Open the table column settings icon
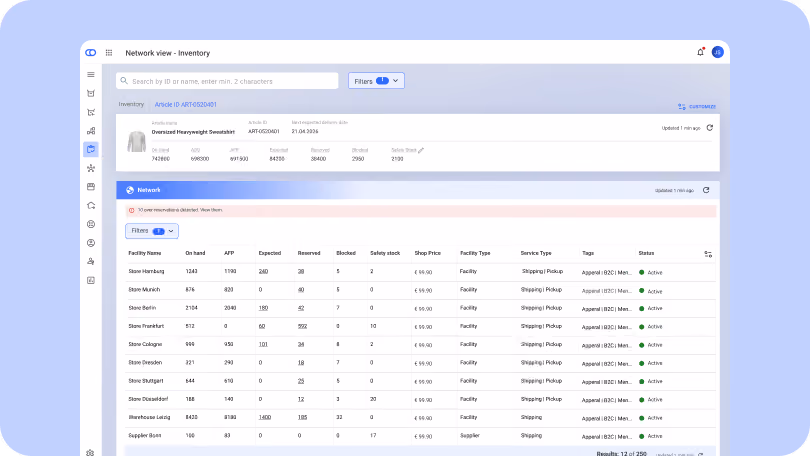Viewport: 810px width, 456px height. 708,254
